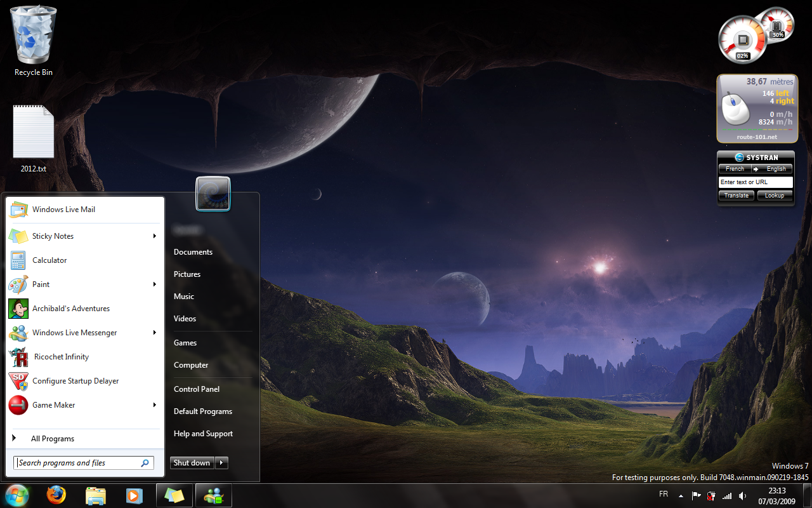Open network signal tray icon
The width and height of the screenshot is (812, 508).
pyautogui.click(x=727, y=496)
